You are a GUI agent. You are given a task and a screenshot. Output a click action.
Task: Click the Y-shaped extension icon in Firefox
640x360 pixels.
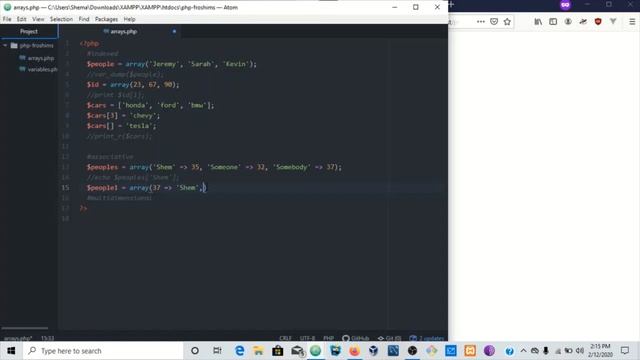(x=613, y=22)
